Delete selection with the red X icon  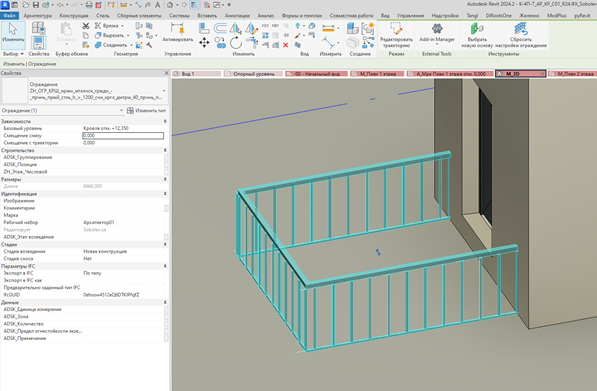(286, 45)
